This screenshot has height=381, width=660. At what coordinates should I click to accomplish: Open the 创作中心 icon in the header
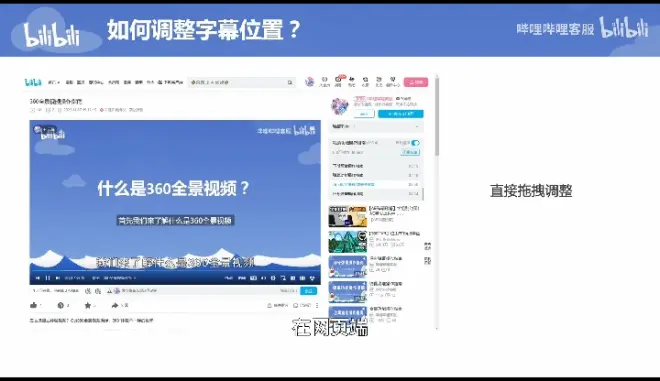[393, 82]
